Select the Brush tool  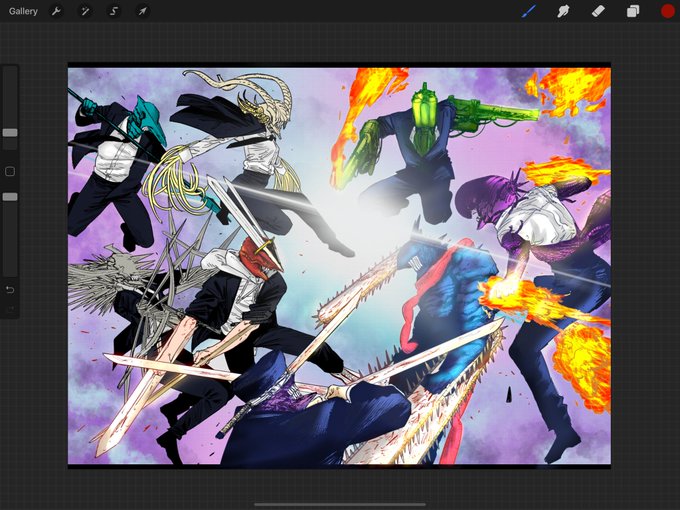(x=529, y=11)
